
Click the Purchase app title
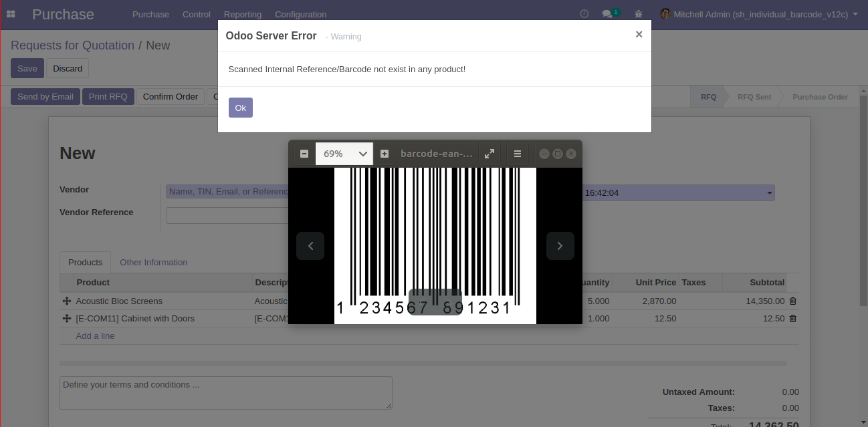pos(64,14)
